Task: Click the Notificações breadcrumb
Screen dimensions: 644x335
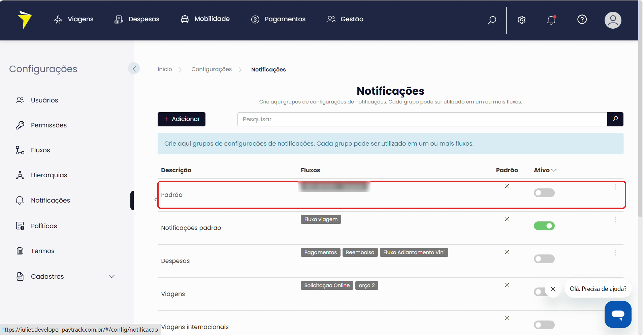Action: click(268, 69)
